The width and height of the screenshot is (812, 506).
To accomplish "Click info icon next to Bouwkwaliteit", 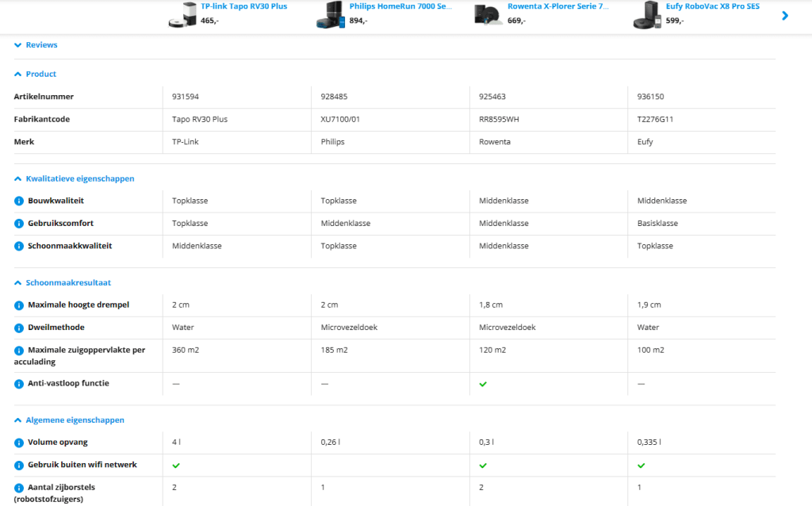I will pos(19,201).
